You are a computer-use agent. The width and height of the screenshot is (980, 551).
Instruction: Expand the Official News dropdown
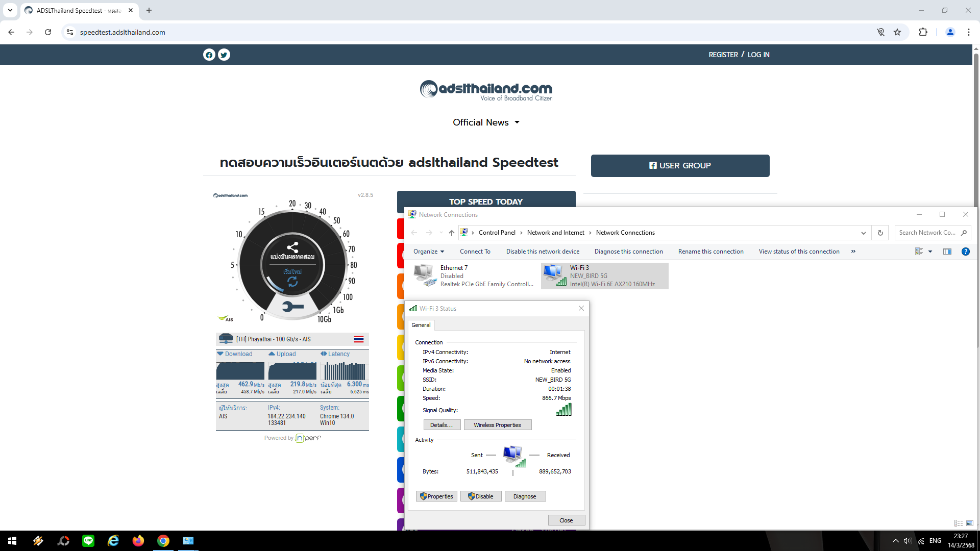click(x=485, y=122)
